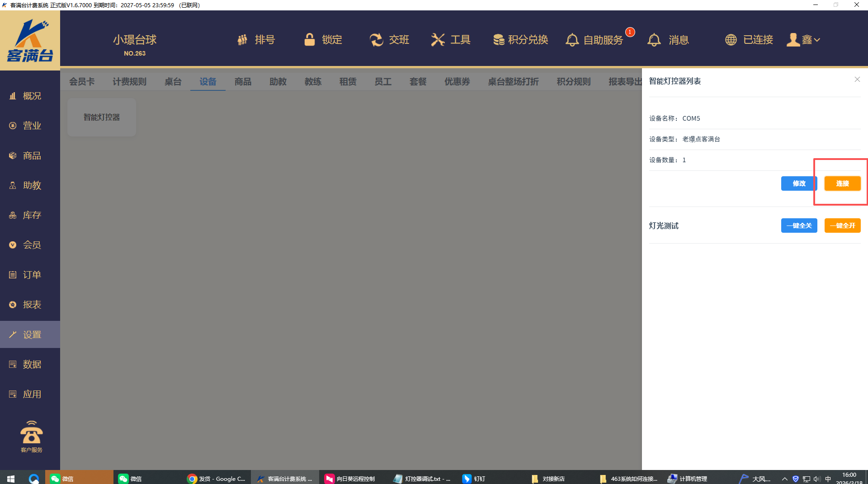Expand the 鑫 user account dropdown
Screen dimensions: 868x484
[804, 40]
